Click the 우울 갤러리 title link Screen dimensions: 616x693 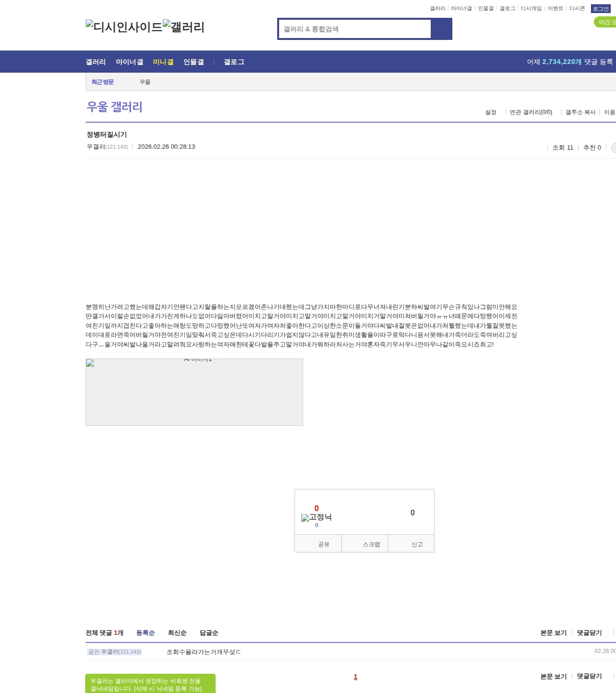(115, 107)
